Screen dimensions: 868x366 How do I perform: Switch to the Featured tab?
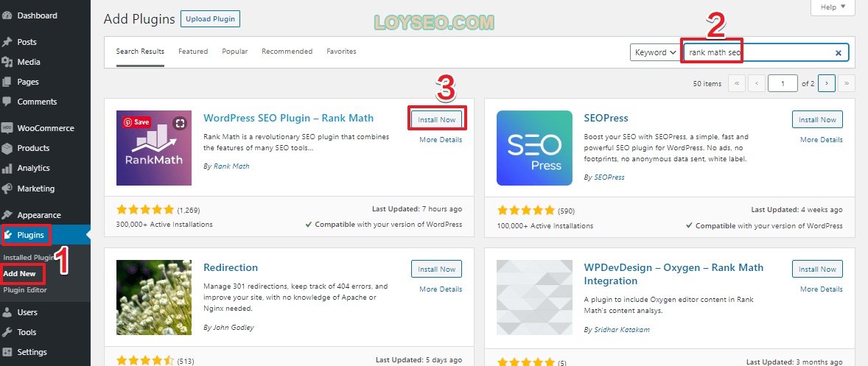(x=193, y=52)
